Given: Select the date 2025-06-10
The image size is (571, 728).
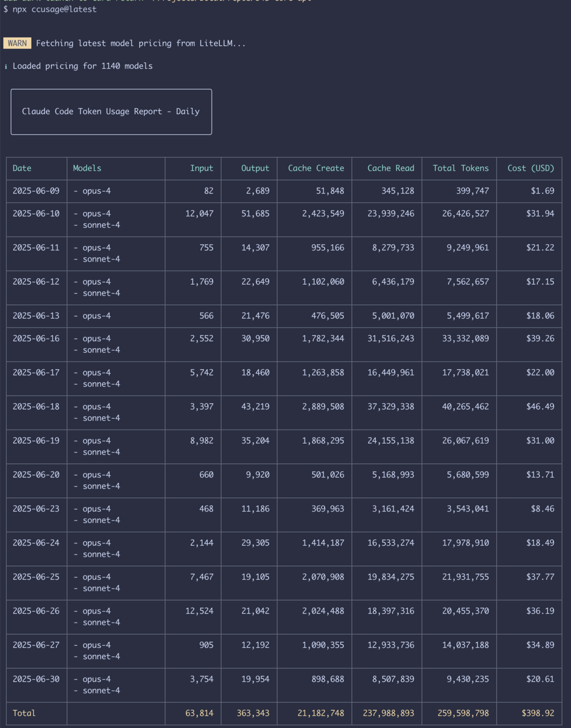Looking at the screenshot, I should pyautogui.click(x=36, y=213).
